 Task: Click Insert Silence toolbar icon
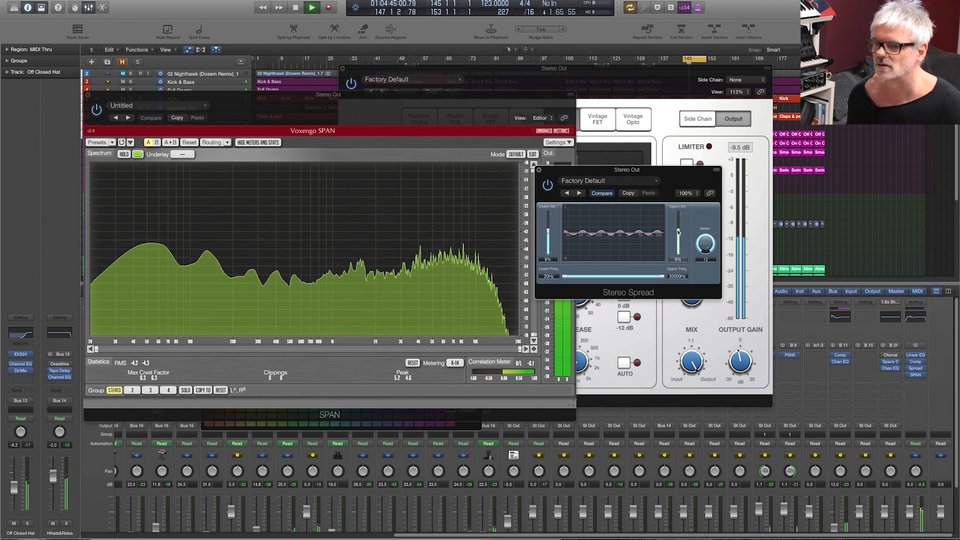coord(748,28)
